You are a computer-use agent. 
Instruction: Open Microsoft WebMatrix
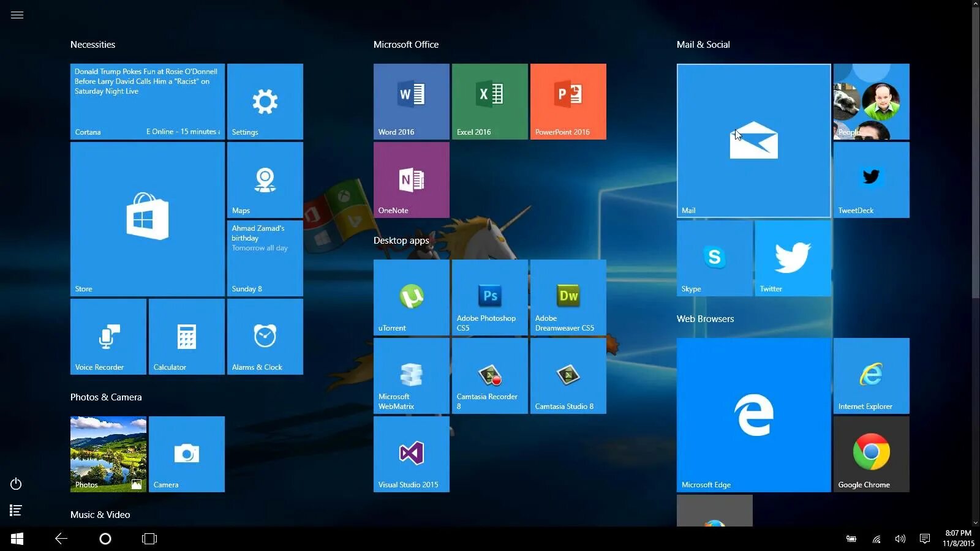click(x=412, y=376)
